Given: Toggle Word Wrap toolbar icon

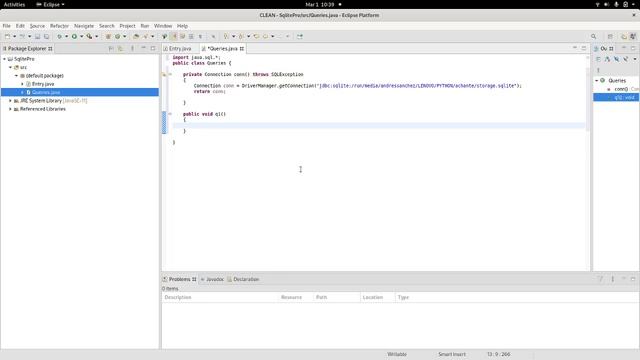Looking at the screenshot, I should coord(182,36).
